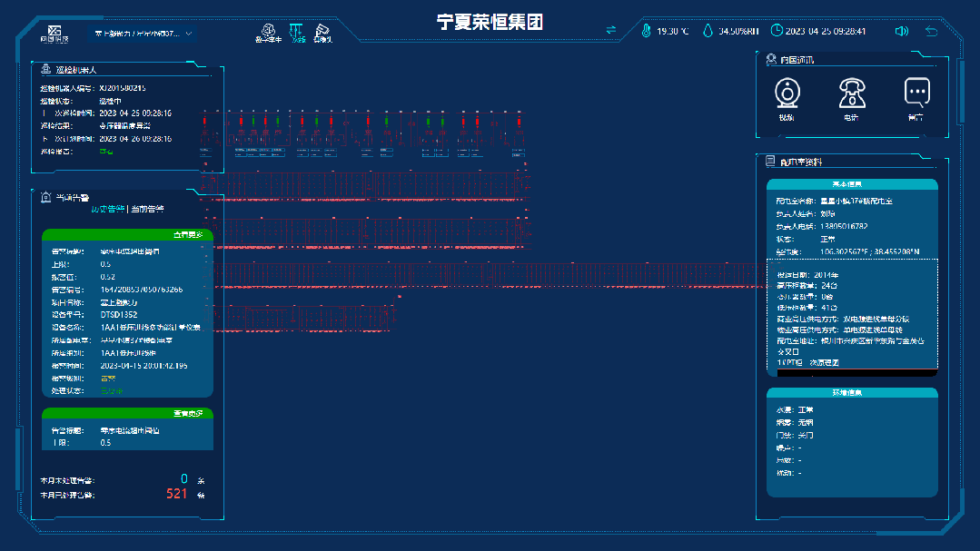Switch to the history alarms tab
Image resolution: width=980 pixels, height=551 pixels.
click(107, 209)
